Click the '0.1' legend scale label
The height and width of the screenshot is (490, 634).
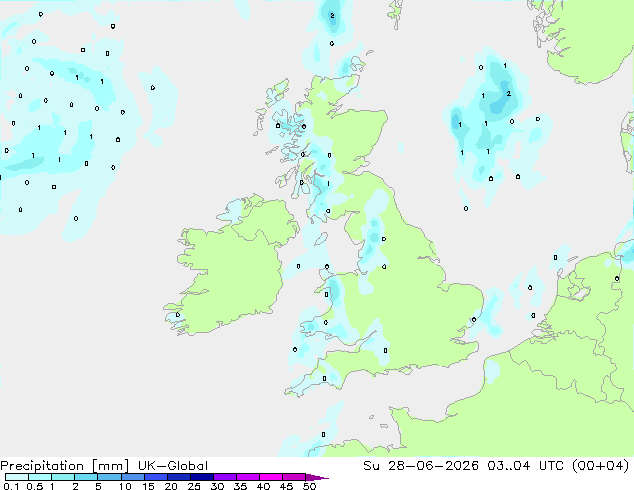[11, 486]
